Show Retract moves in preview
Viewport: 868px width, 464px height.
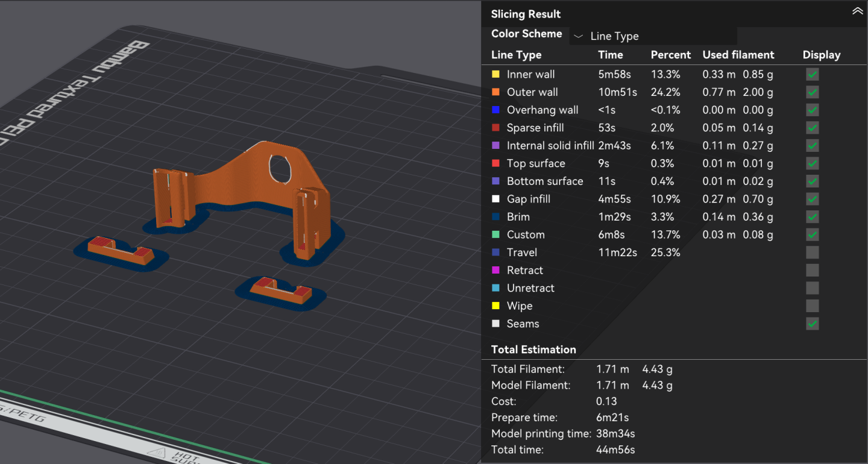pos(813,270)
